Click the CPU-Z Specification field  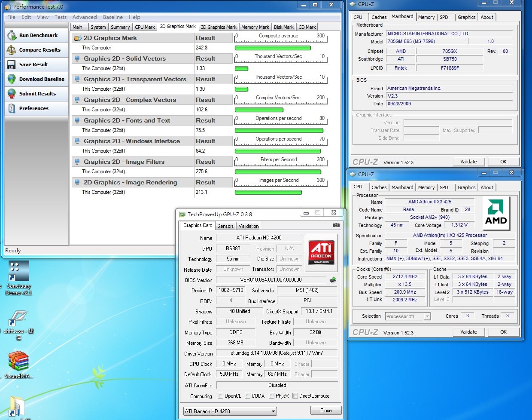tap(450, 235)
